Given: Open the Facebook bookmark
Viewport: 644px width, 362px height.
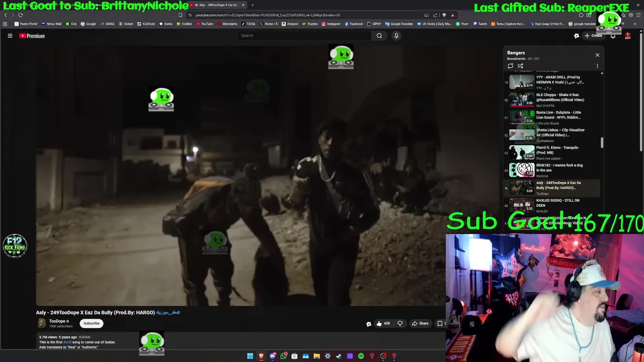Looking at the screenshot, I should (354, 24).
